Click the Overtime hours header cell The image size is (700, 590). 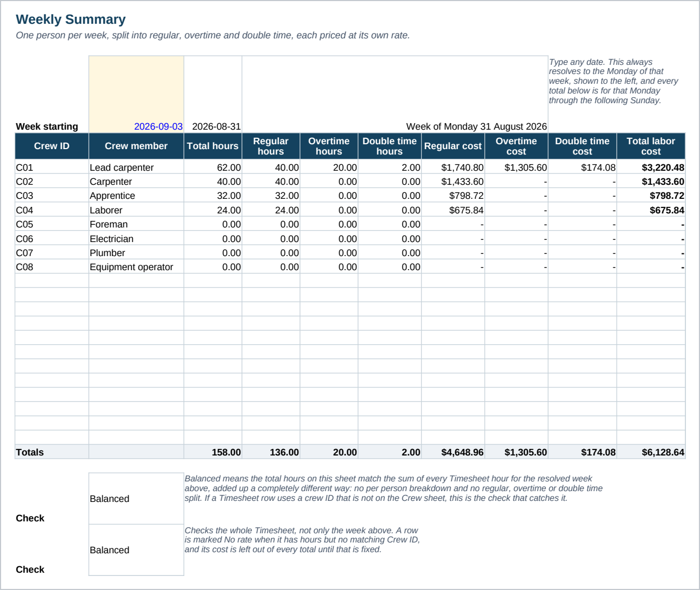pos(329,146)
